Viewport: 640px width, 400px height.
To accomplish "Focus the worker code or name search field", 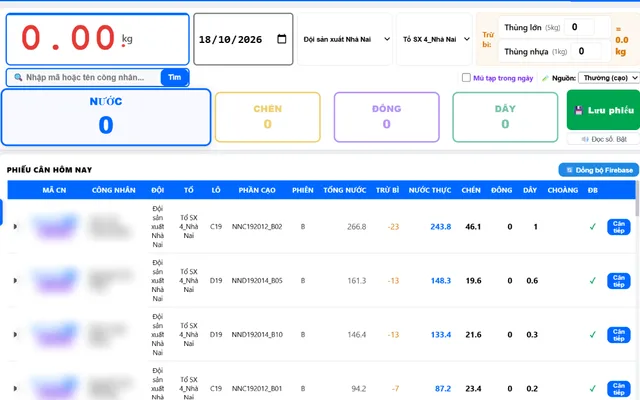I will pyautogui.click(x=85, y=78).
